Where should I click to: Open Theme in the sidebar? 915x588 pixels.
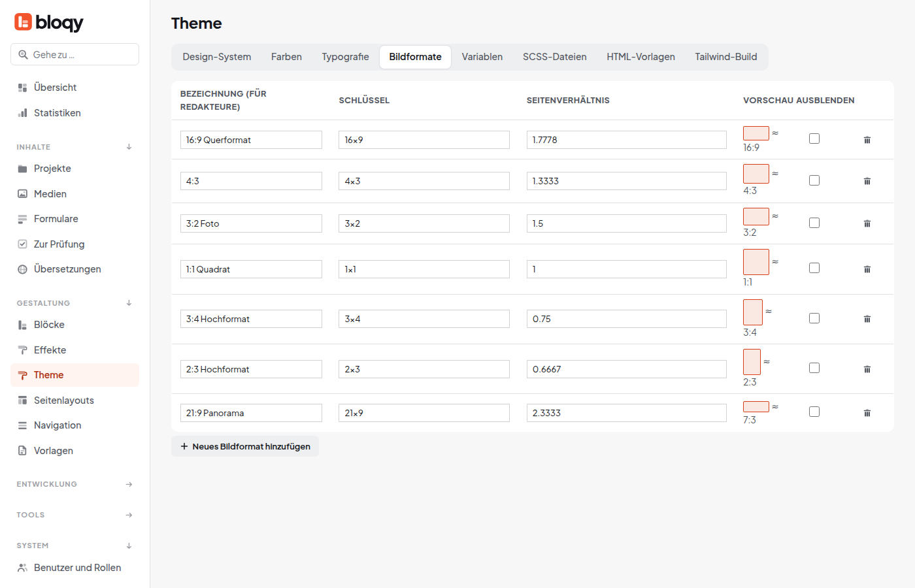click(x=75, y=375)
